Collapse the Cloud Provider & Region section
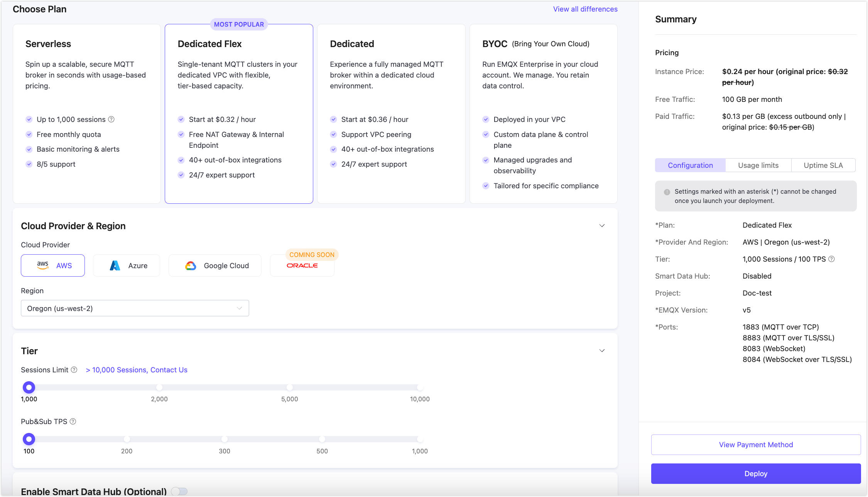 pos(602,226)
